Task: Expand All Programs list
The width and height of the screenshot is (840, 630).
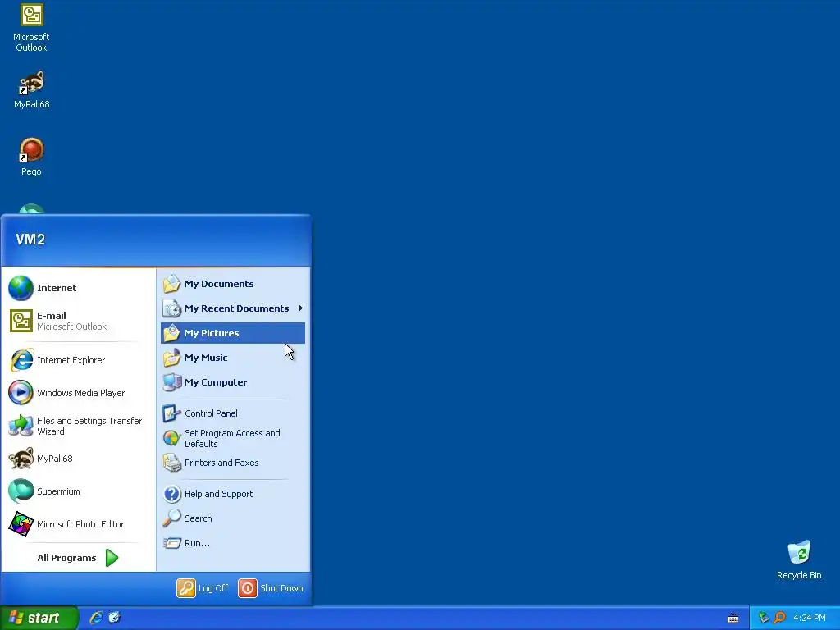Action: click(x=78, y=558)
